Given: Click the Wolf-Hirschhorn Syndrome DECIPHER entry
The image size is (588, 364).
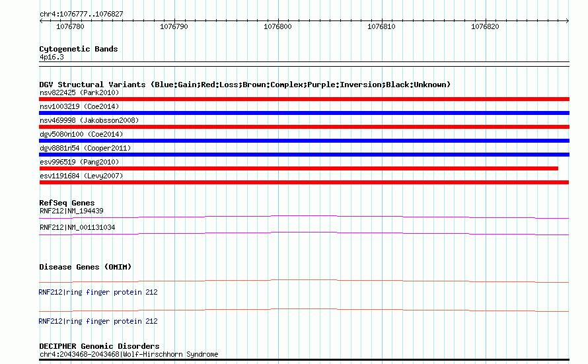Looking at the screenshot, I should [129, 354].
